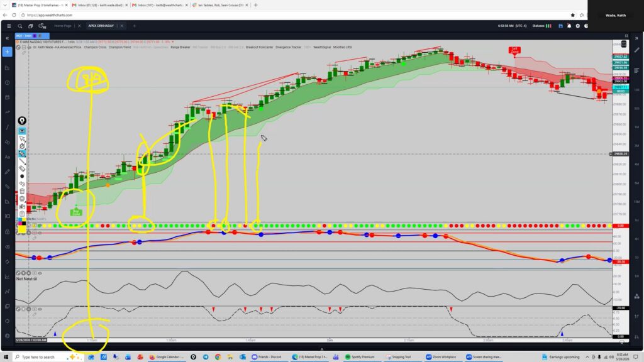644x362 pixels.
Task: Open the layouts copy icon in header
Action: [30, 26]
